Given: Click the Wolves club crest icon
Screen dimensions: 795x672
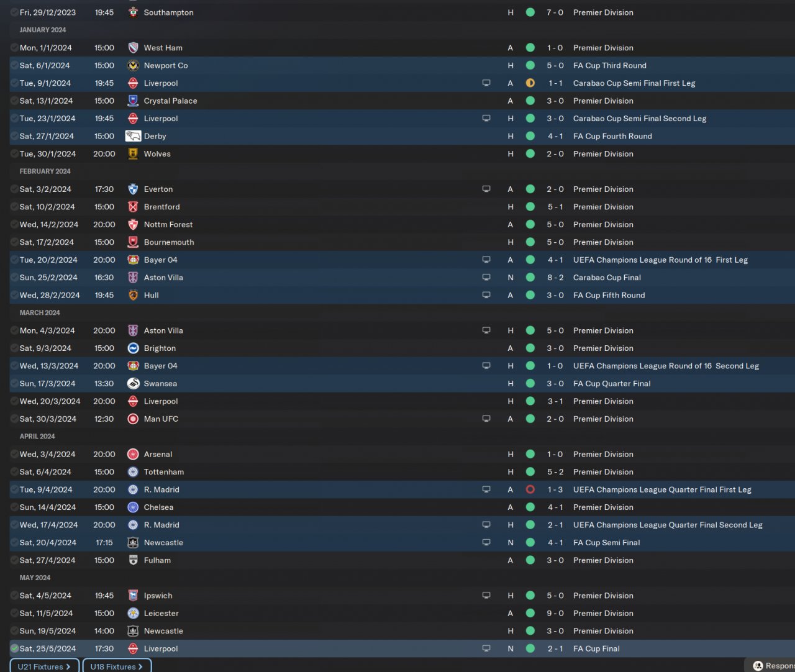Looking at the screenshot, I should tap(133, 154).
